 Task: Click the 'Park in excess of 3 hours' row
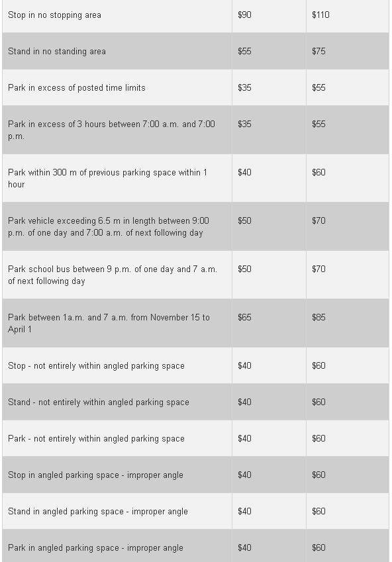pos(195,130)
